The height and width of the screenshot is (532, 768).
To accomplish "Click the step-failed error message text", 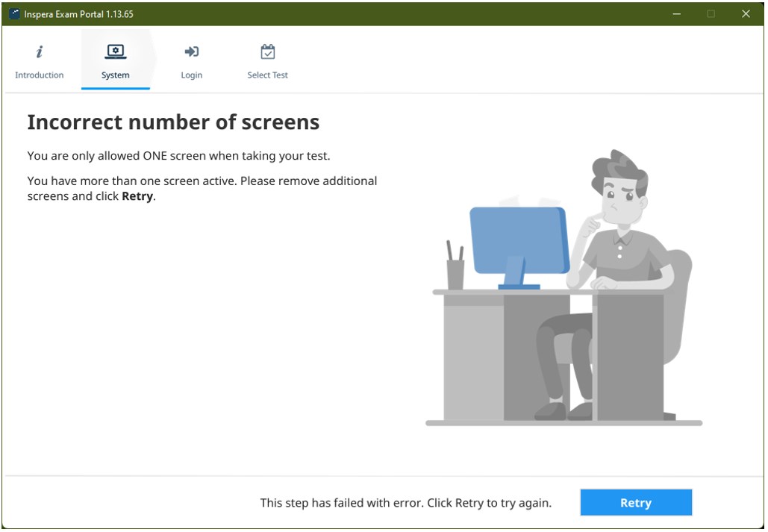I will [405, 503].
